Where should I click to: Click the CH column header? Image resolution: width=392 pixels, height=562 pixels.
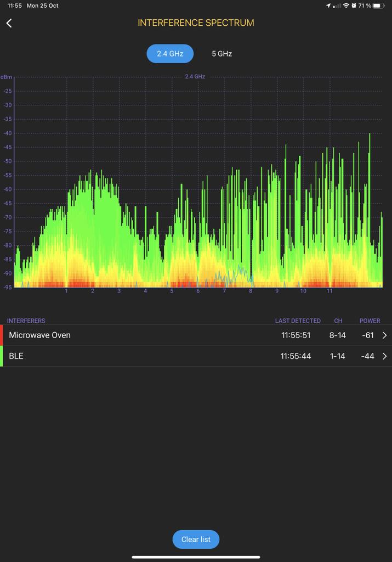tap(338, 321)
